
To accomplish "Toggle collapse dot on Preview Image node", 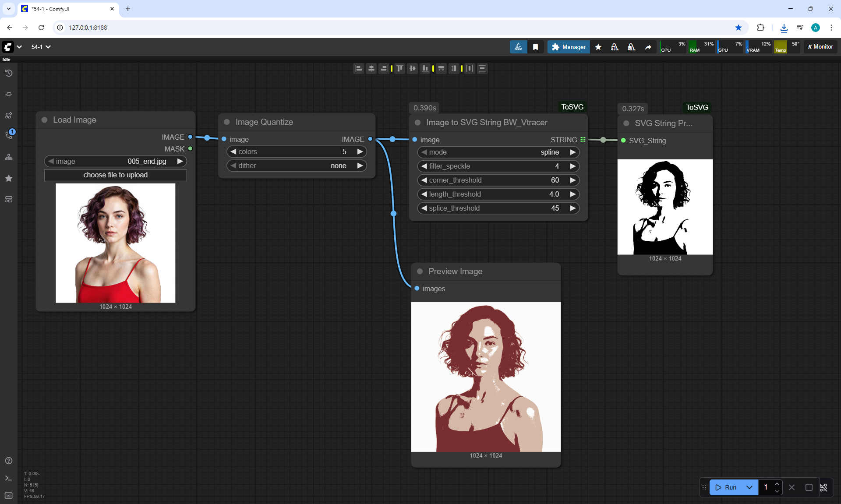I will coord(420,271).
